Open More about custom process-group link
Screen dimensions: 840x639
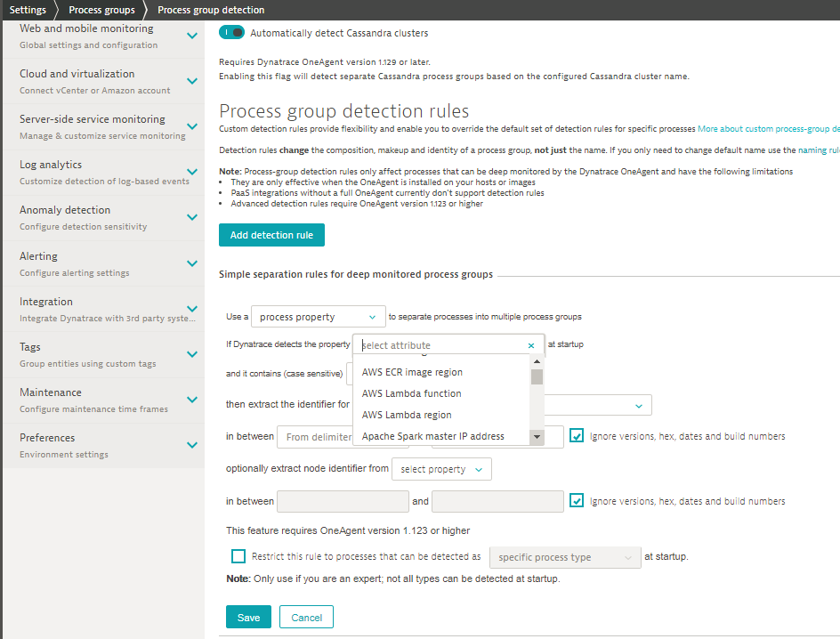[768, 129]
